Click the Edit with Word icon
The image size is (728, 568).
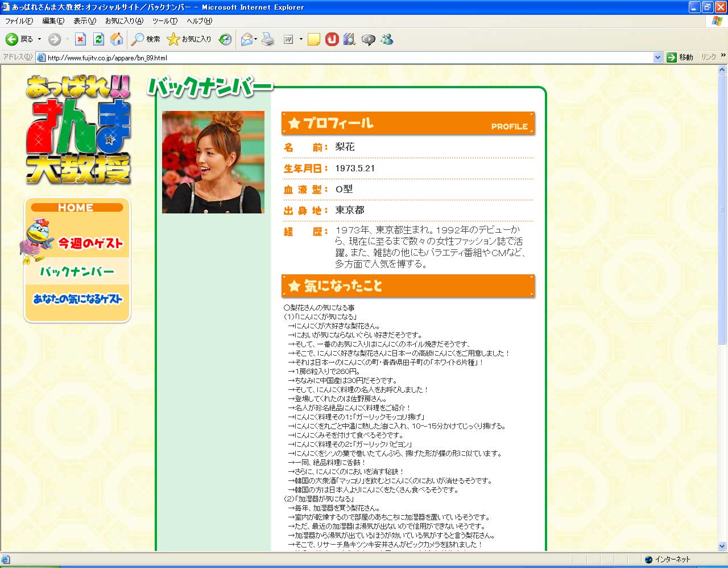coord(288,39)
